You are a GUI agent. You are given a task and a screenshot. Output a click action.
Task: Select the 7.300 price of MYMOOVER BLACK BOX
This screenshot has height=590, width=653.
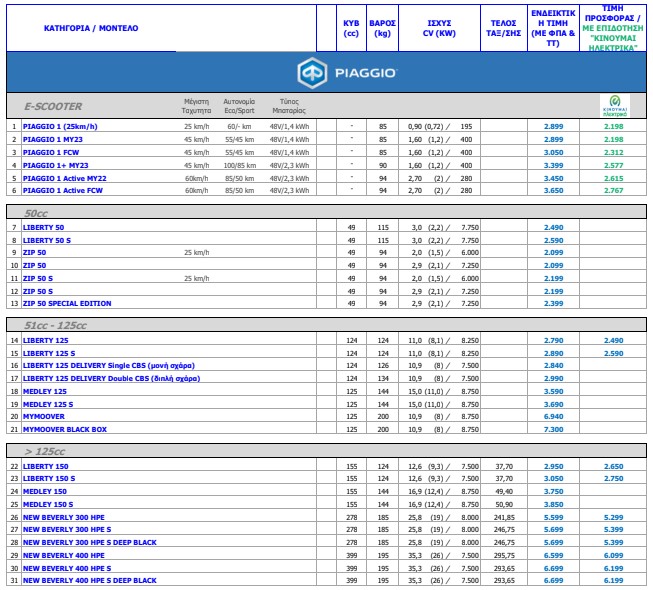[553, 429]
